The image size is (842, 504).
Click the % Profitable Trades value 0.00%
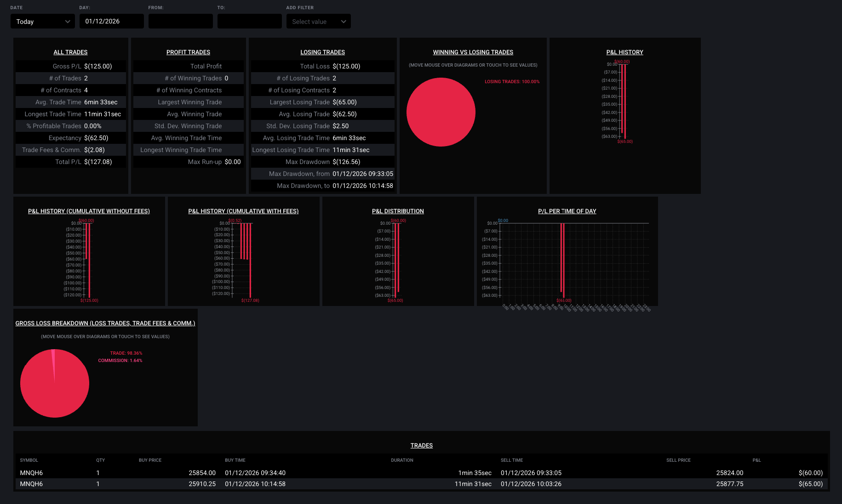coord(92,126)
